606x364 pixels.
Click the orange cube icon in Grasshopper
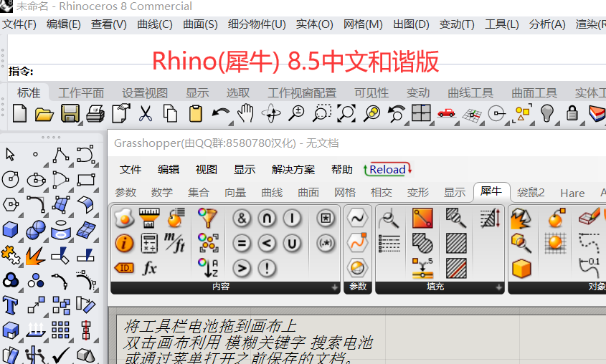(521, 268)
